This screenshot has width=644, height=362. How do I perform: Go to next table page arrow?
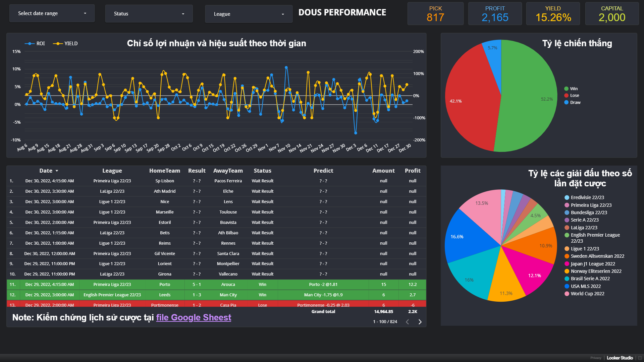tap(420, 322)
